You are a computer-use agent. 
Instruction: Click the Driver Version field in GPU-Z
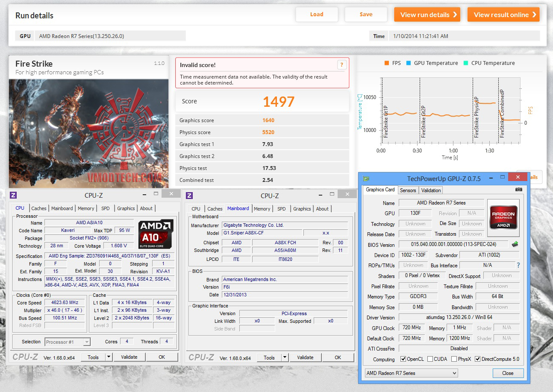pyautogui.click(x=459, y=318)
